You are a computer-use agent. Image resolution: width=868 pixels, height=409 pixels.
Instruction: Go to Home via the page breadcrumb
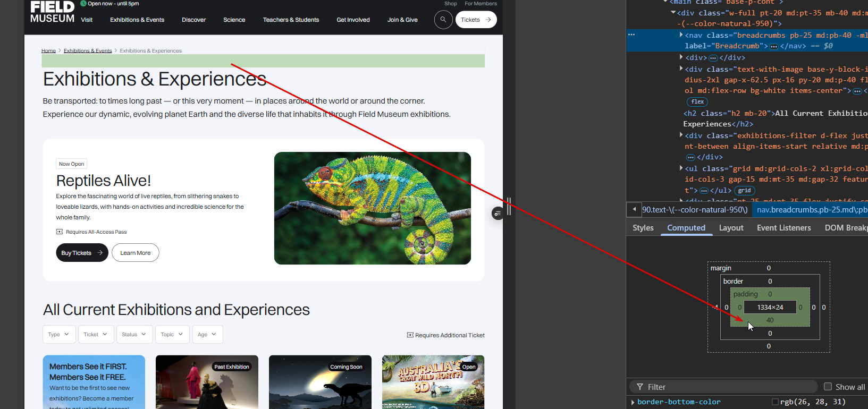point(48,51)
